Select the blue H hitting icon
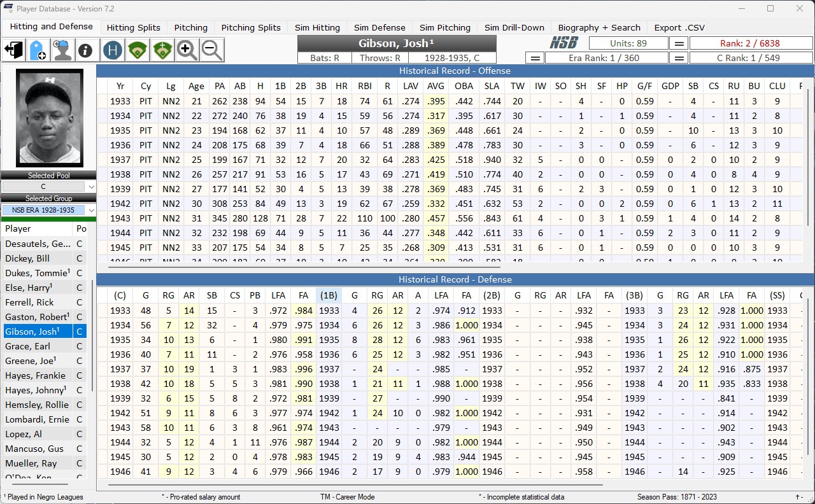 pyautogui.click(x=112, y=50)
